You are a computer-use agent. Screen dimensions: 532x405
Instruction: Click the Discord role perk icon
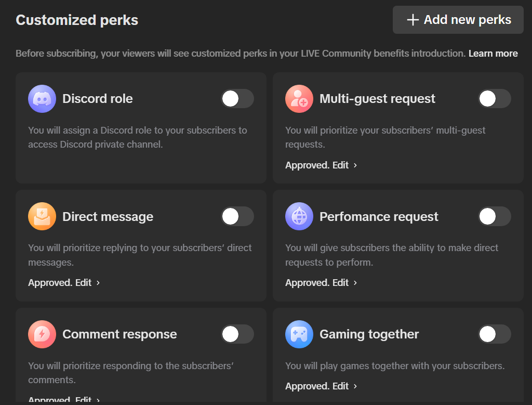(x=42, y=99)
